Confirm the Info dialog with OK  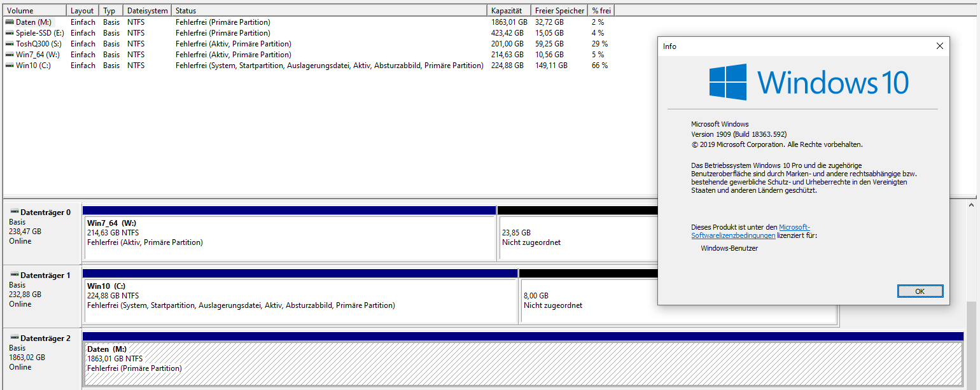tap(920, 291)
